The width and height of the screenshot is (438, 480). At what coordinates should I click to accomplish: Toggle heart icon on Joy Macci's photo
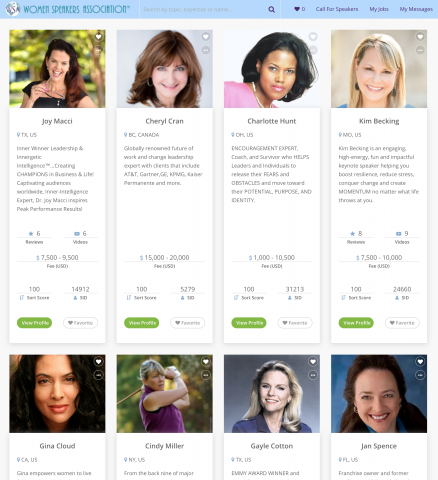click(x=98, y=37)
